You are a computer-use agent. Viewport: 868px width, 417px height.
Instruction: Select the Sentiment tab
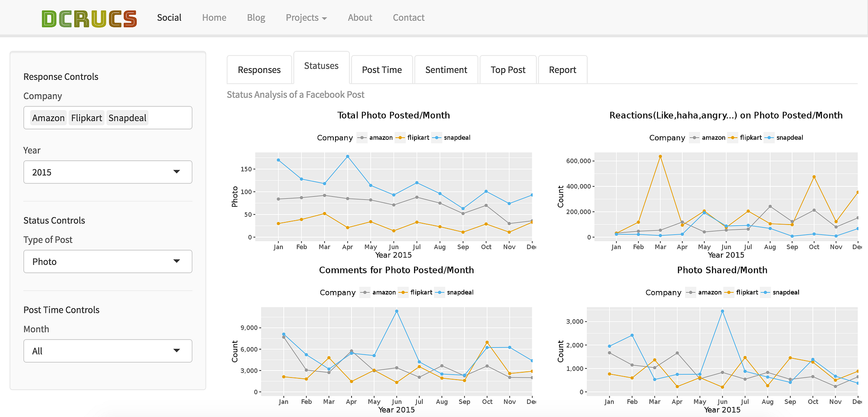[x=446, y=70]
